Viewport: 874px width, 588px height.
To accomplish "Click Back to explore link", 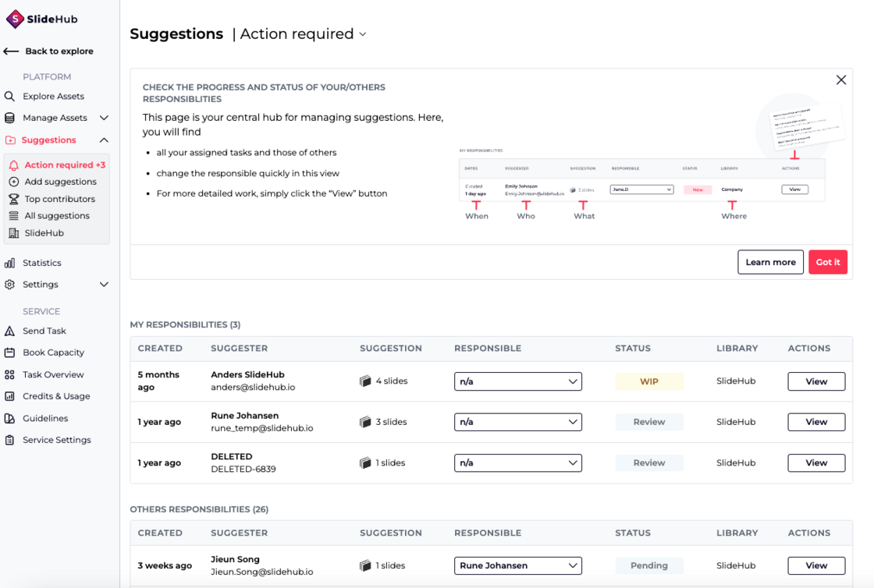I will [x=59, y=51].
